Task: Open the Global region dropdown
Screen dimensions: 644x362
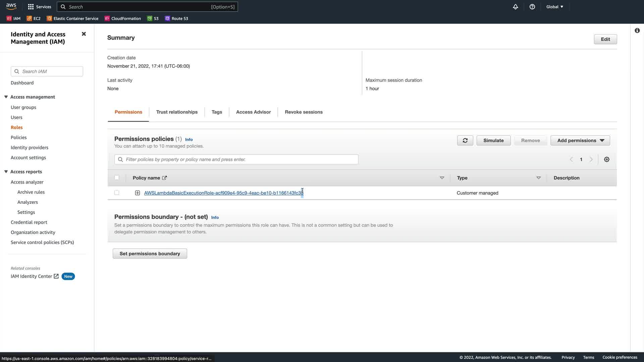Action: [554, 7]
